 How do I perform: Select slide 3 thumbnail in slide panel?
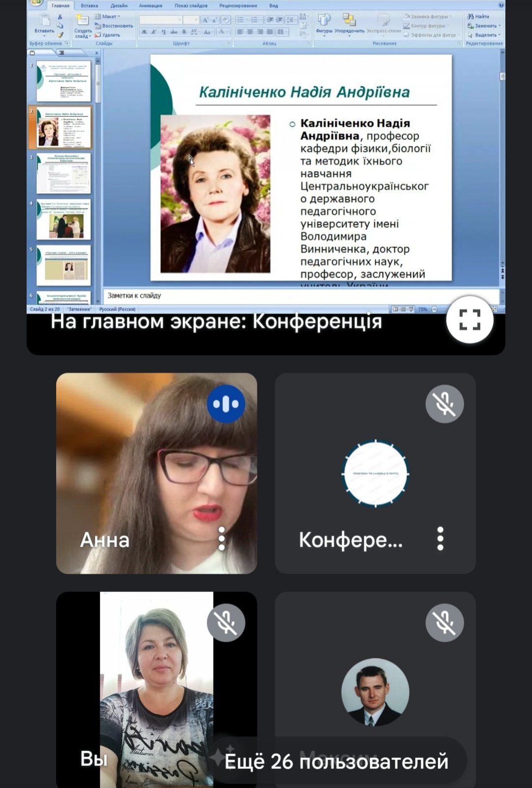click(63, 173)
